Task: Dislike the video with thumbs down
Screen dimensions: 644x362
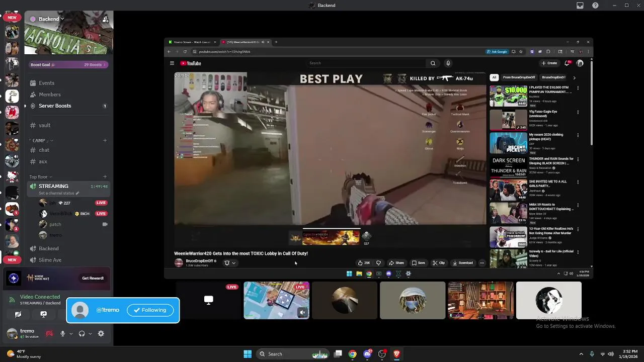Action: click(x=378, y=263)
